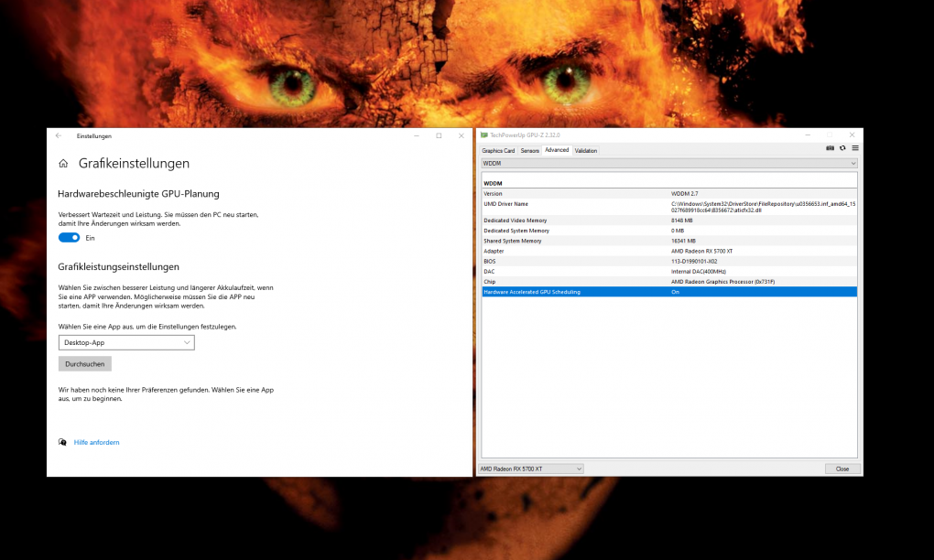The height and width of the screenshot is (560, 934).
Task: Open the Desktop-App dropdown
Action: point(126,343)
